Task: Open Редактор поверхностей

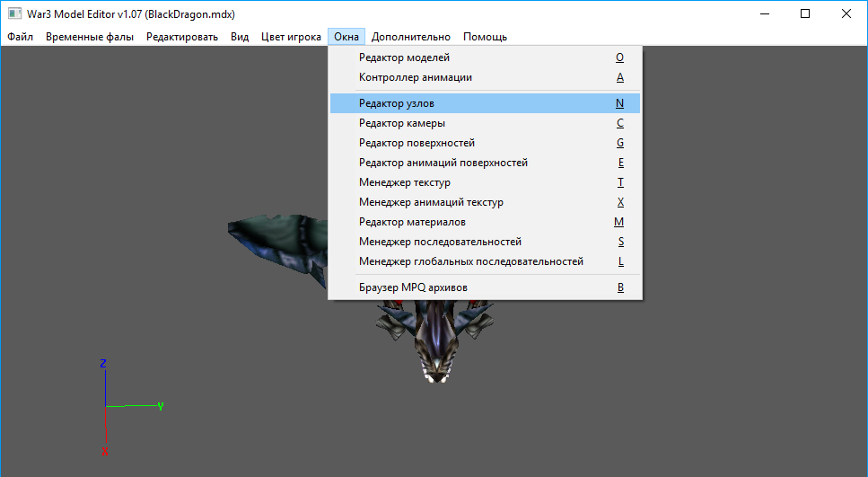Action: (485, 143)
